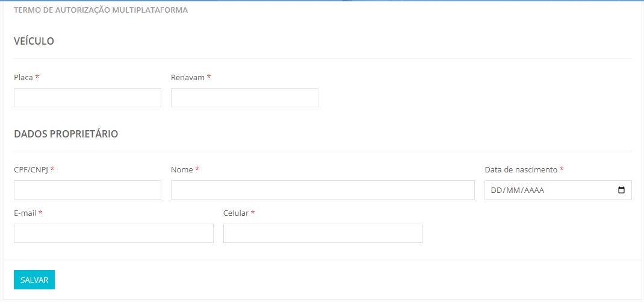Click the Renavam field label
The height and width of the screenshot is (302, 644).
coord(188,77)
